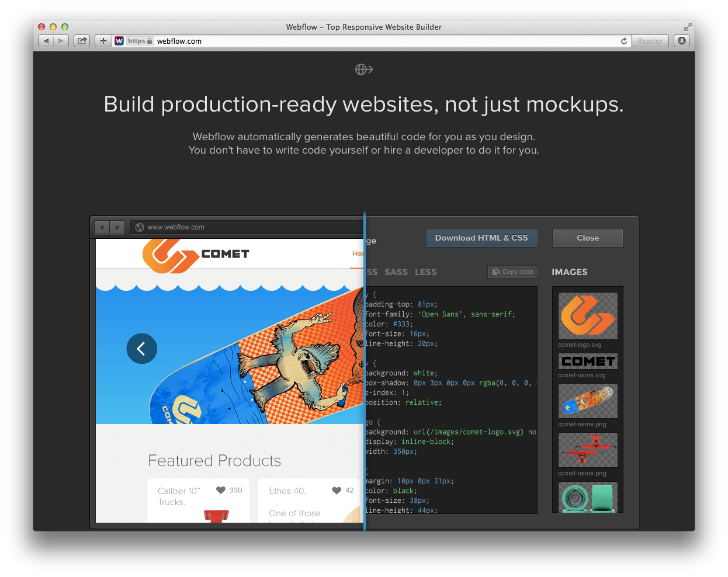Image resolution: width=728 pixels, height=577 pixels.
Task: Click the 'Build production-ready websites' headline
Action: tap(364, 105)
